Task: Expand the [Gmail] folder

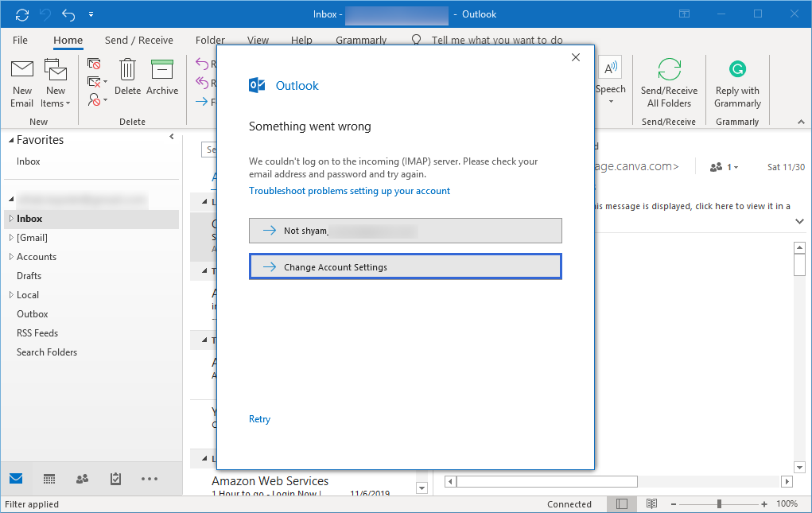Action: 11,238
